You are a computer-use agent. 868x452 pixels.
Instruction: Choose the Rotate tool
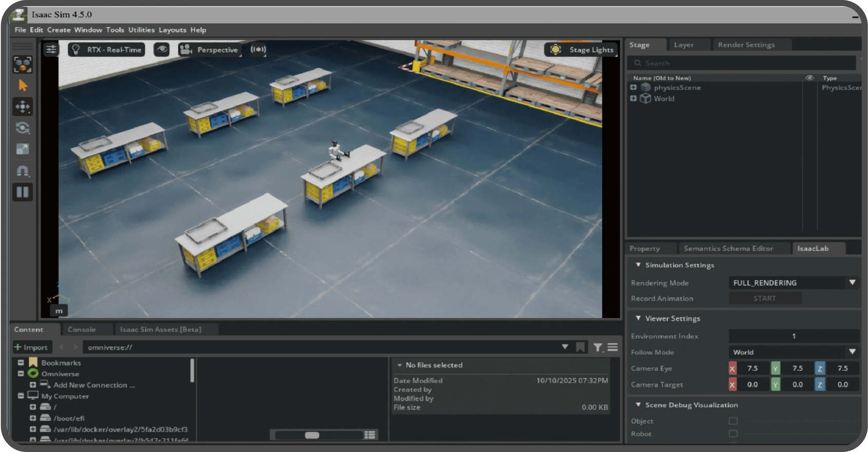pos(23,128)
